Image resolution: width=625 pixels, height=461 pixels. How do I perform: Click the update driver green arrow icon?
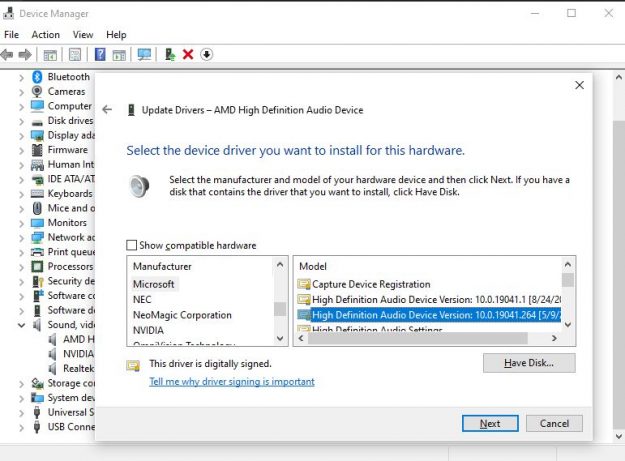[x=170, y=54]
